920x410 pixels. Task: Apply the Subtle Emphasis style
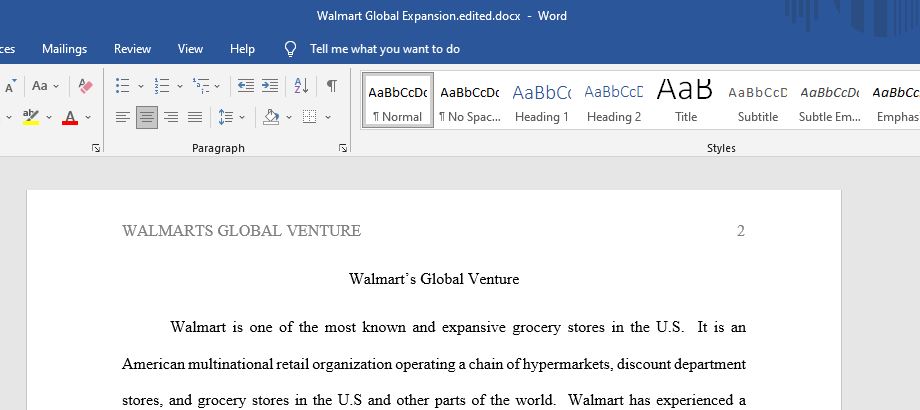[830, 100]
